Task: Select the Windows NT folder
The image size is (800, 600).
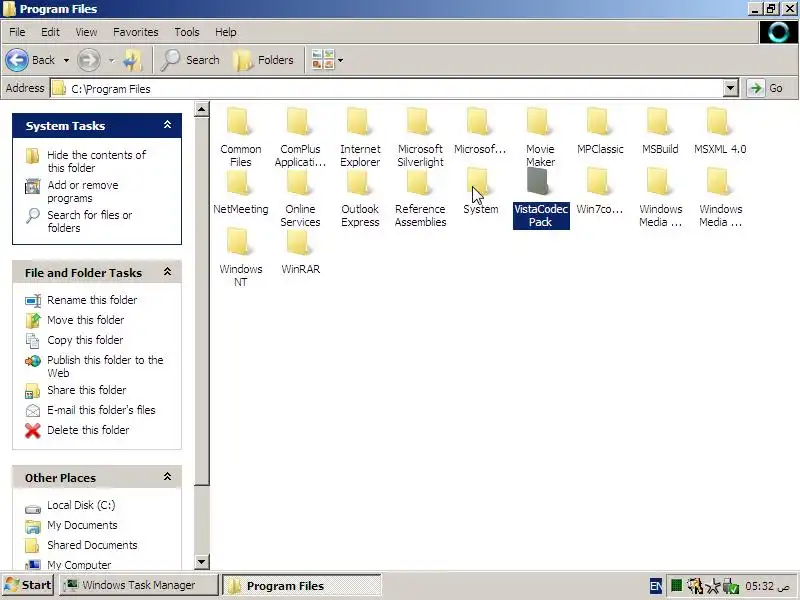Action: (x=240, y=258)
